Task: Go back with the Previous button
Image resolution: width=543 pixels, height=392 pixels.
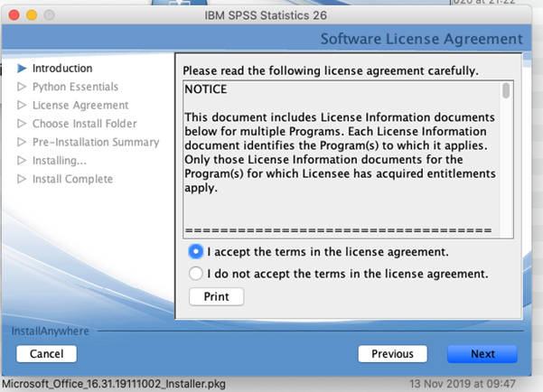Action: [392, 354]
